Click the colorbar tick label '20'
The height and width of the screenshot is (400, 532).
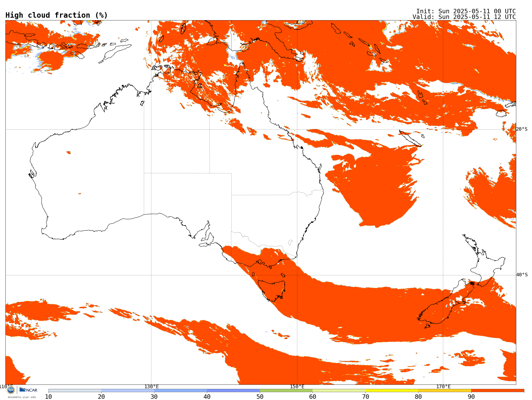101,397
